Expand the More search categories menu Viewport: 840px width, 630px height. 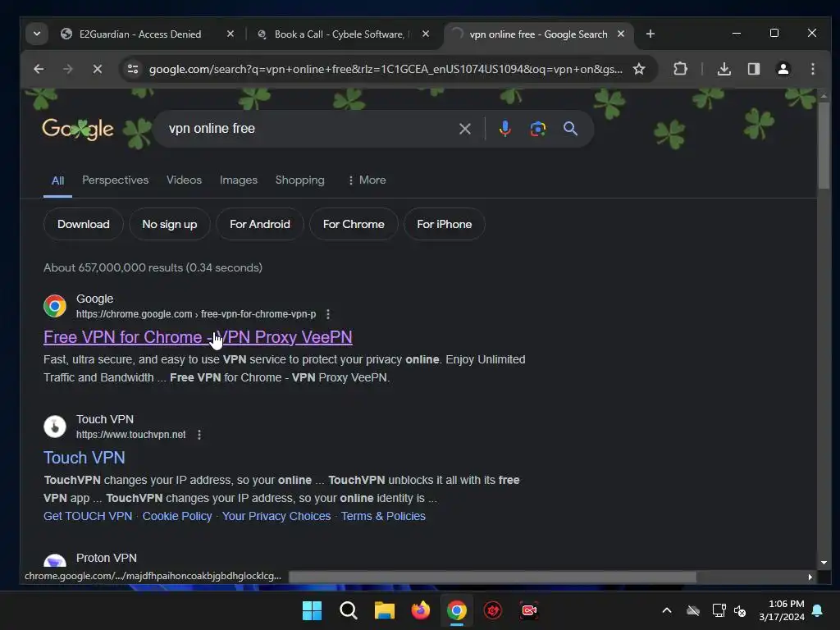tap(367, 180)
